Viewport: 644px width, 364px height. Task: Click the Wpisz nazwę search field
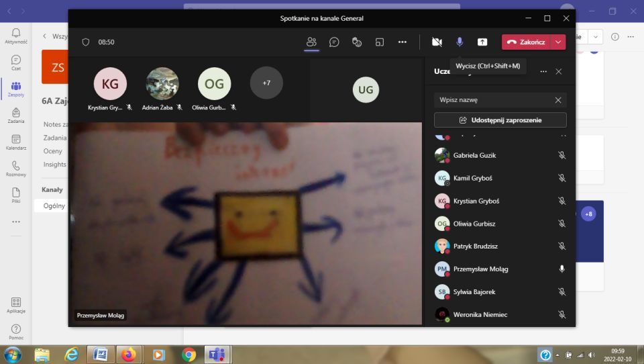pyautogui.click(x=493, y=100)
